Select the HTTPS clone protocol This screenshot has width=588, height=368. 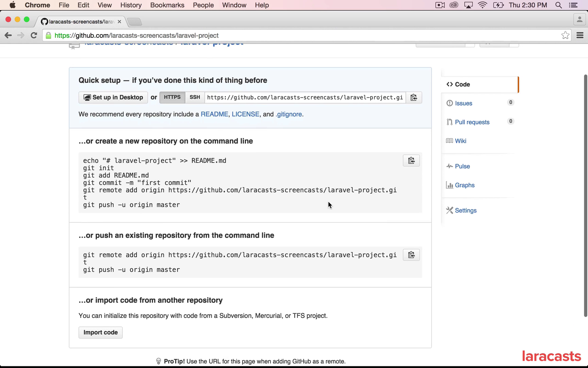172,97
